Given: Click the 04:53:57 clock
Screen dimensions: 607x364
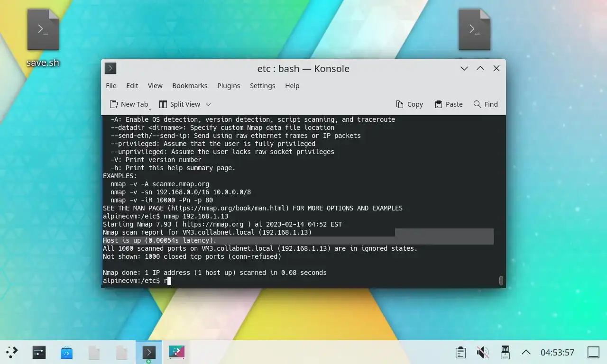Looking at the screenshot, I should 557,353.
